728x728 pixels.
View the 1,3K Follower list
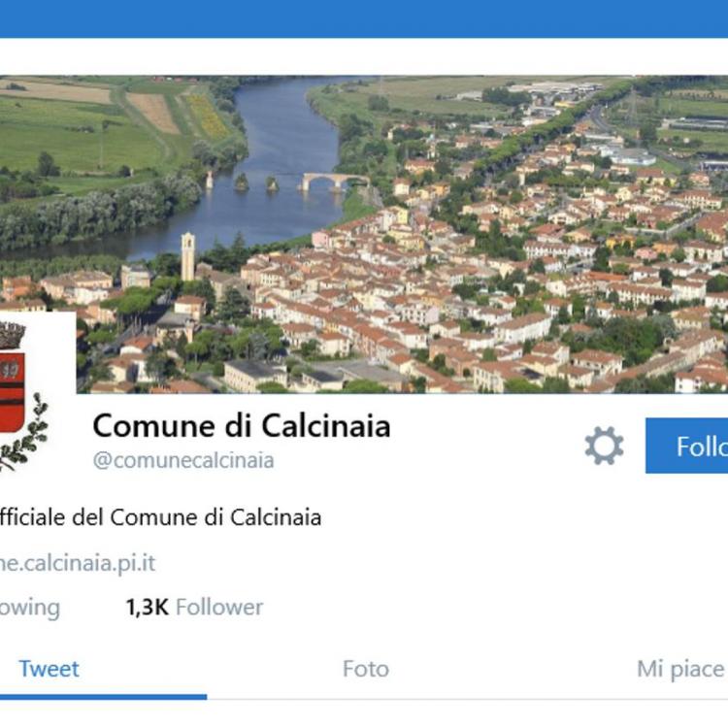(194, 608)
